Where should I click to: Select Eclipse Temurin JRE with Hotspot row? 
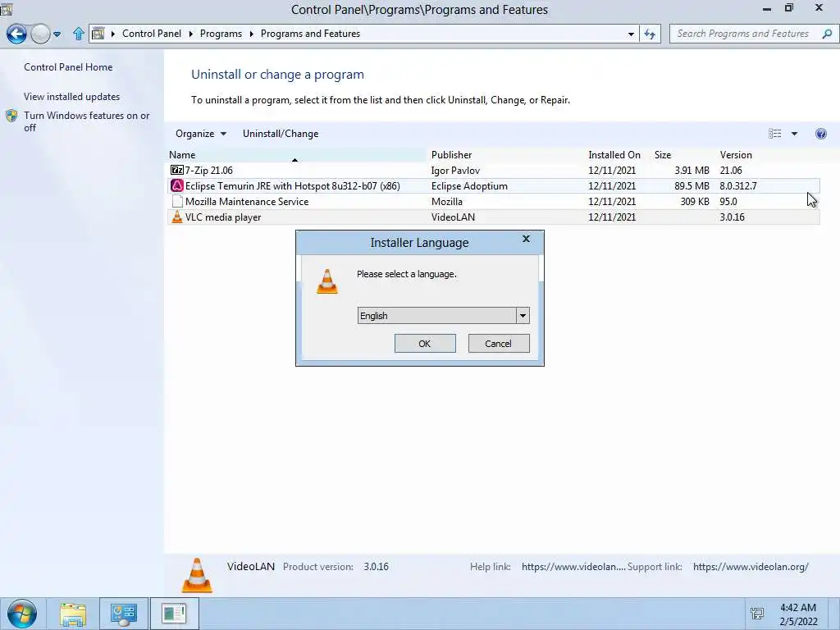[x=493, y=186]
